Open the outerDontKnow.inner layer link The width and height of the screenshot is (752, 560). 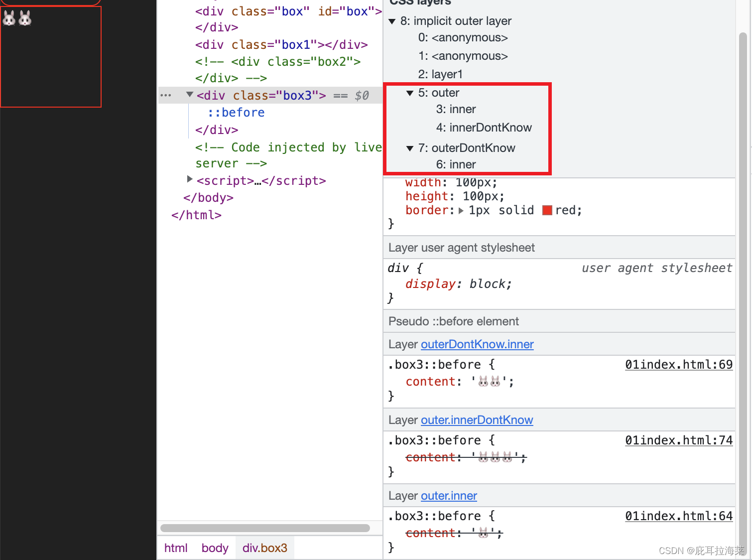(x=477, y=344)
